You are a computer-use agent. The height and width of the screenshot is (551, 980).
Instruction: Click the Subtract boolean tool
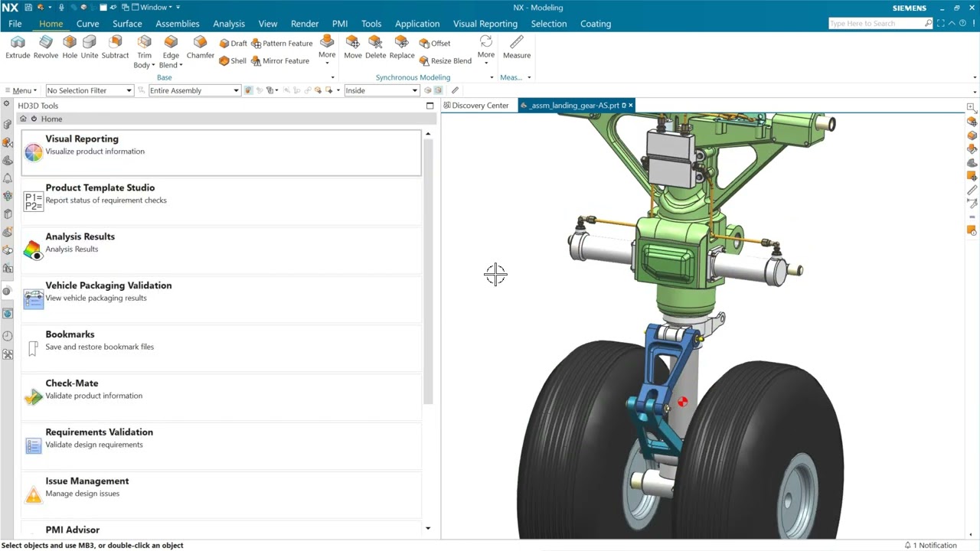coord(115,47)
